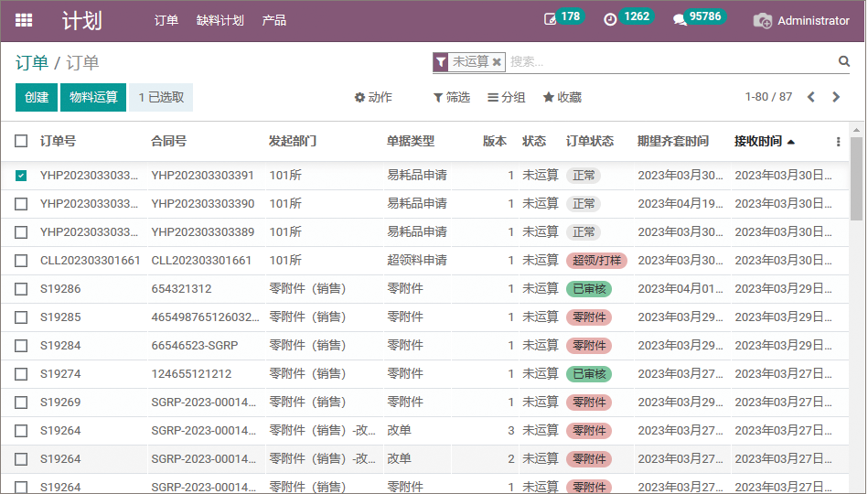Expand the 动作 action dropdown
The width and height of the screenshot is (868, 494).
tap(373, 97)
